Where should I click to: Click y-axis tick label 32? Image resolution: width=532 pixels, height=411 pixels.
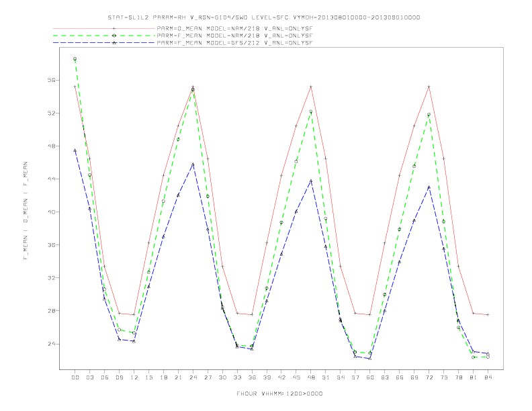point(52,278)
